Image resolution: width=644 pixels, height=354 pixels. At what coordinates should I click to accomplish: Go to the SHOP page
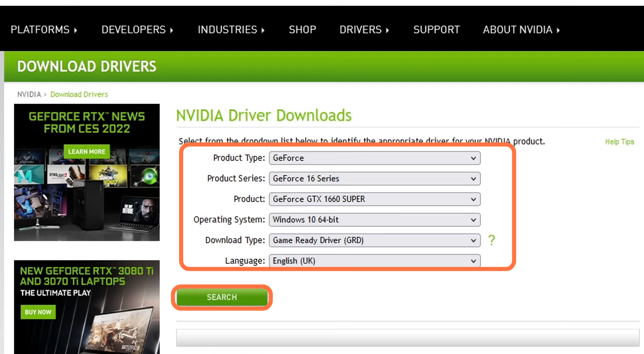(302, 30)
